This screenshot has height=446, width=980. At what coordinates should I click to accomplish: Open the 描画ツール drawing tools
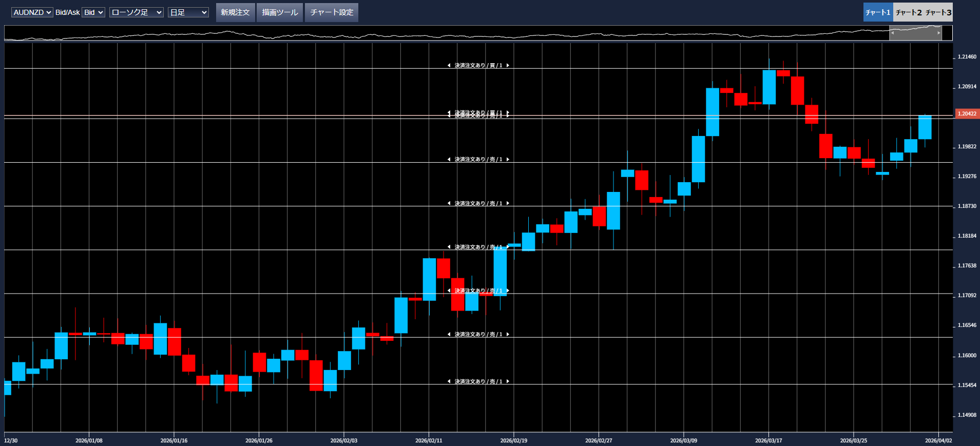(280, 12)
